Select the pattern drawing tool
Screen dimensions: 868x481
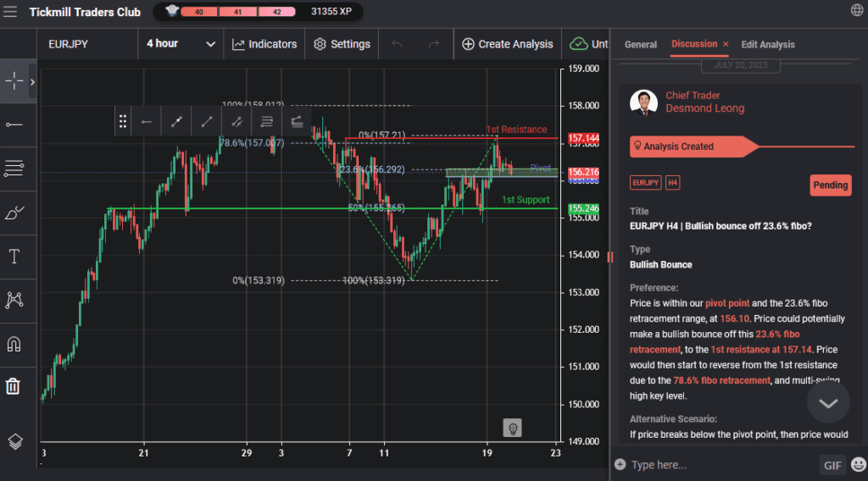point(14,300)
